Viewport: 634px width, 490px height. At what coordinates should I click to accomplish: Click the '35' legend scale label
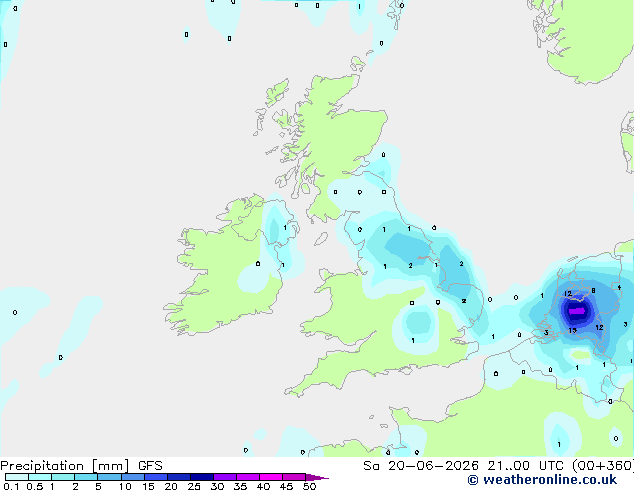pos(240,486)
